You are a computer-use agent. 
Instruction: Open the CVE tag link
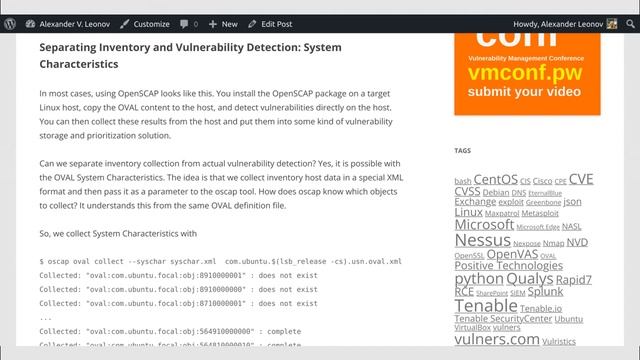(581, 179)
